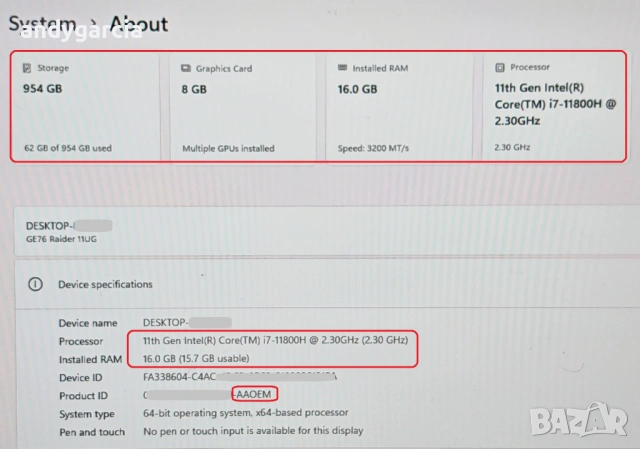Image resolution: width=640 pixels, height=449 pixels.
Task: Click the Installed RAM label in specifications
Action: 90,360
